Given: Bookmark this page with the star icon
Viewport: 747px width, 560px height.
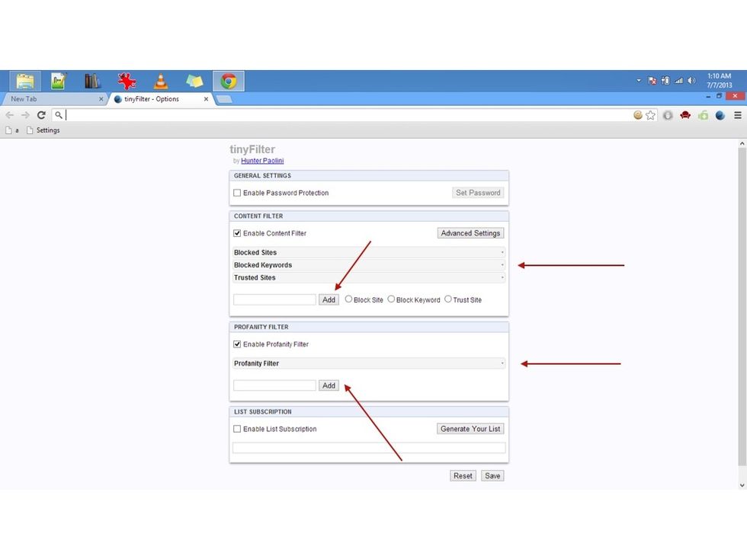Looking at the screenshot, I should coord(649,115).
